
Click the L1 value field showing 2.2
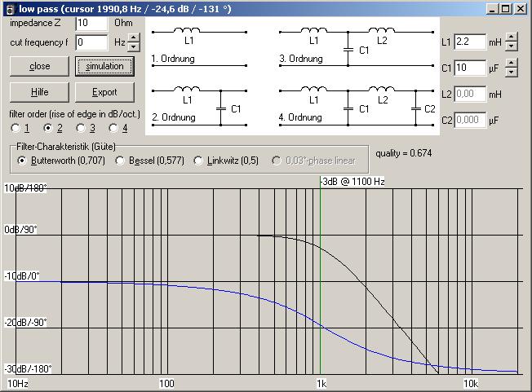[470, 42]
